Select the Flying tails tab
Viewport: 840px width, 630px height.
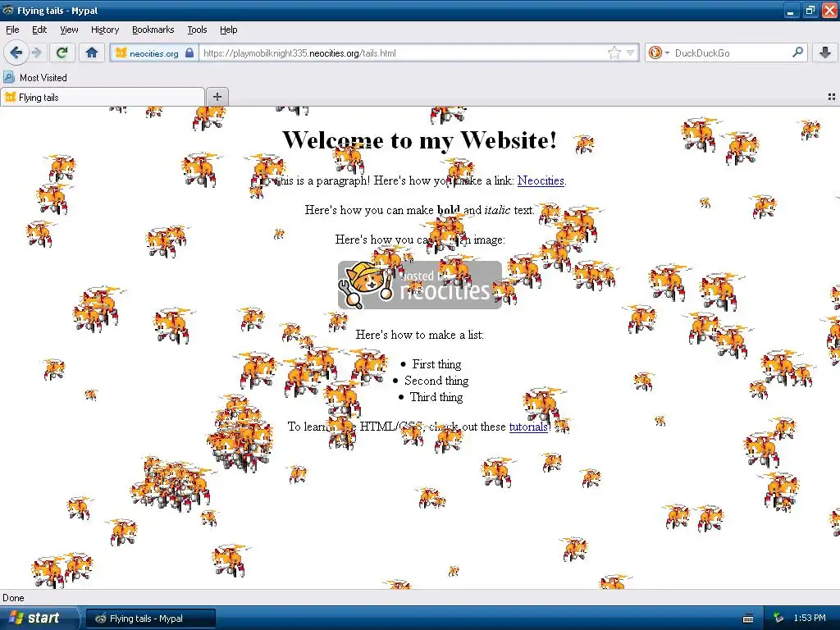[x=103, y=97]
